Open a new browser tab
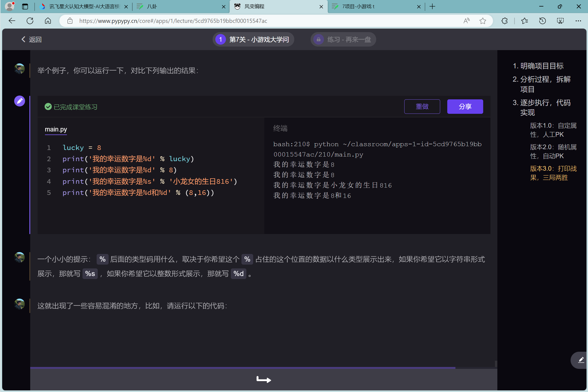The image size is (588, 392). pos(432,7)
